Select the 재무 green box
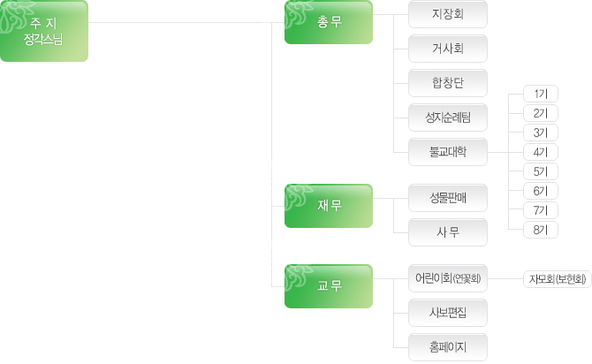 pos(329,206)
